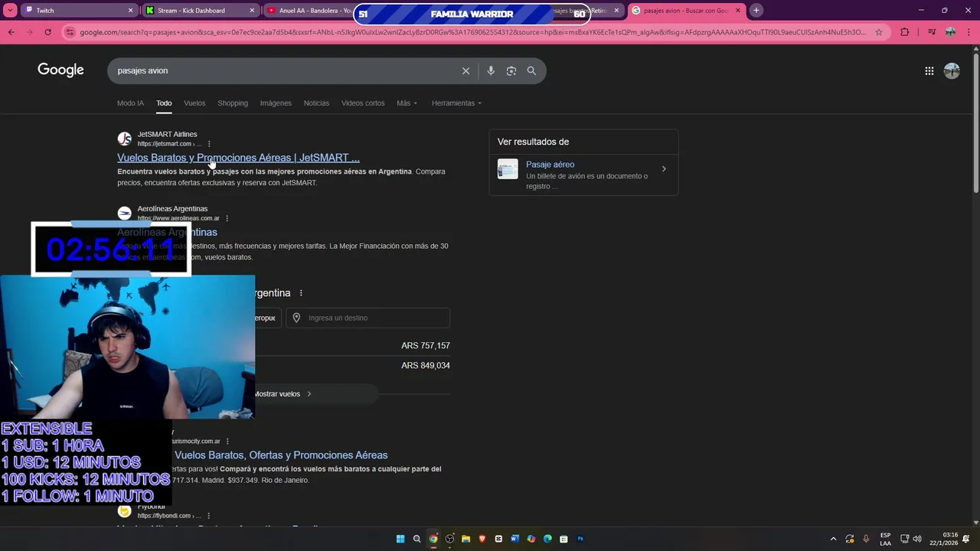The image size is (980, 551).
Task: Reload the page
Action: coord(47,32)
